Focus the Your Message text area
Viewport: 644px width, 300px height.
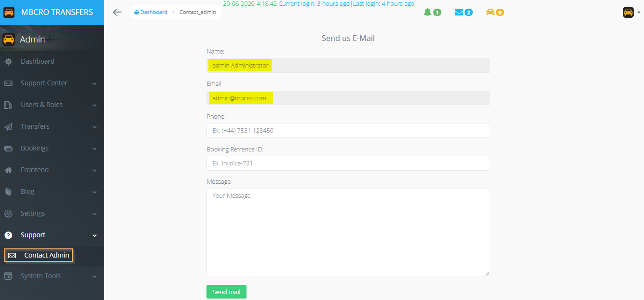point(348,232)
